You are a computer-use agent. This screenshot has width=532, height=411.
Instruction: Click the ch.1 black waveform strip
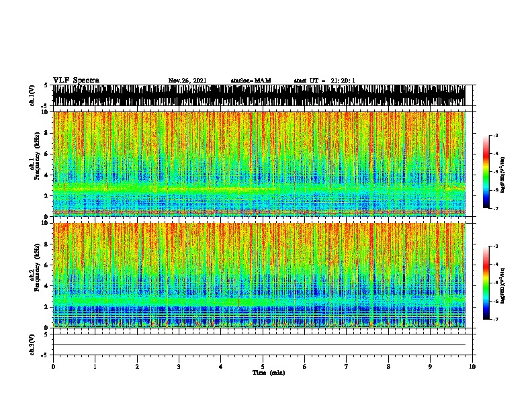pos(259,95)
